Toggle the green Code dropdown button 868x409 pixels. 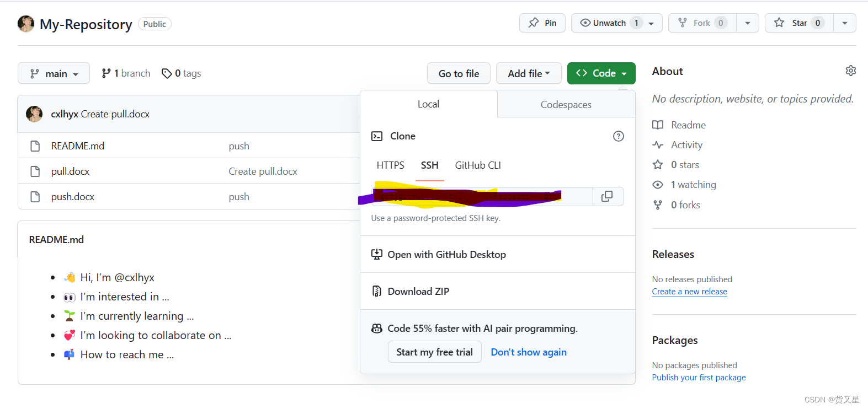point(601,73)
